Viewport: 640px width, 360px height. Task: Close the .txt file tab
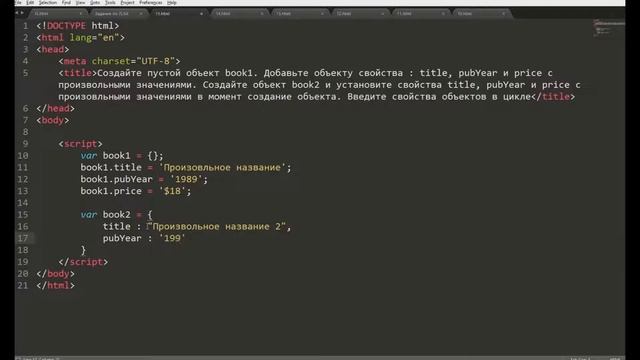pyautogui.click(x=141, y=14)
